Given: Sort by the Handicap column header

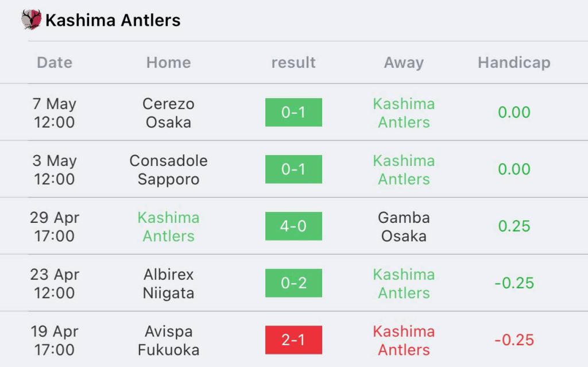Looking at the screenshot, I should (514, 62).
